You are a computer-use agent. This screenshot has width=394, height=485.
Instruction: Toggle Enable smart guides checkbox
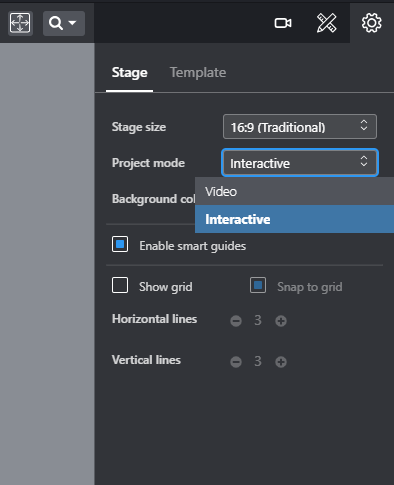(x=120, y=244)
